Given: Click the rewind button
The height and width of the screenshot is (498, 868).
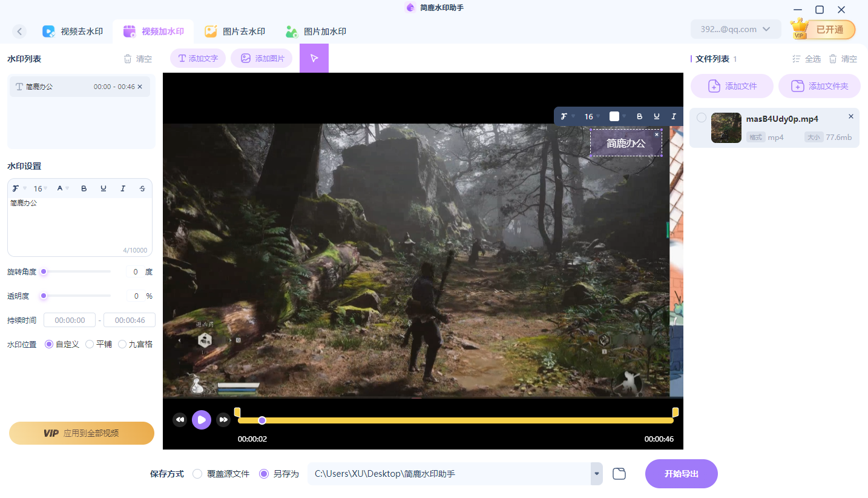Looking at the screenshot, I should click(x=180, y=419).
